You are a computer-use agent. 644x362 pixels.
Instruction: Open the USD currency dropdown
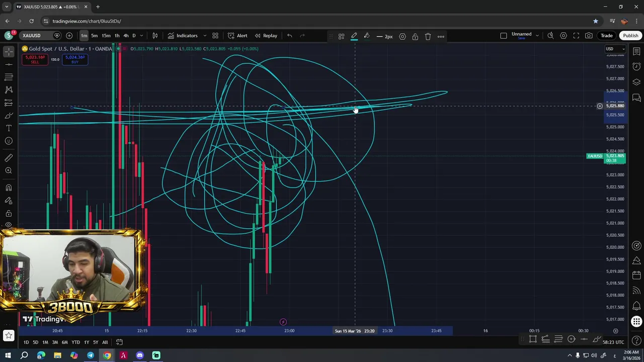615,49
